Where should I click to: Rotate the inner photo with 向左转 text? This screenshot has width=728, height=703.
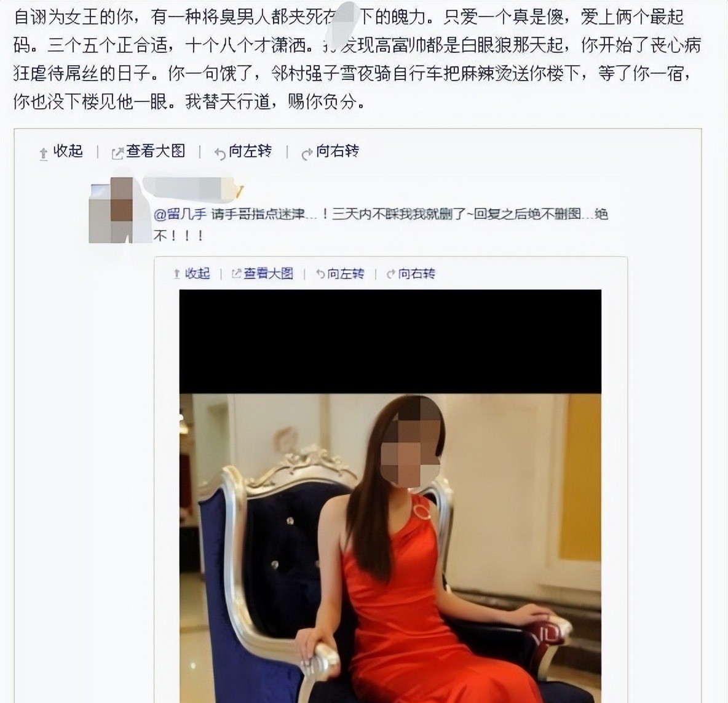pos(346,274)
